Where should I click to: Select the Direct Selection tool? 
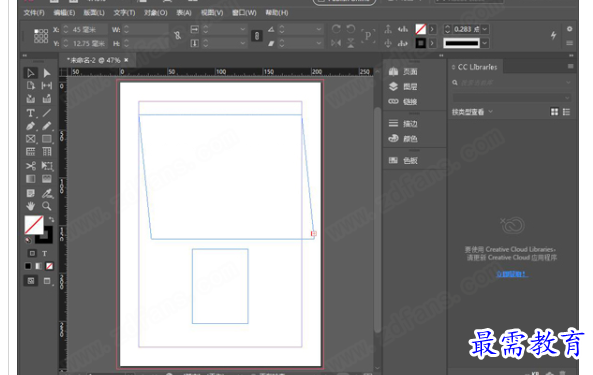[47, 73]
